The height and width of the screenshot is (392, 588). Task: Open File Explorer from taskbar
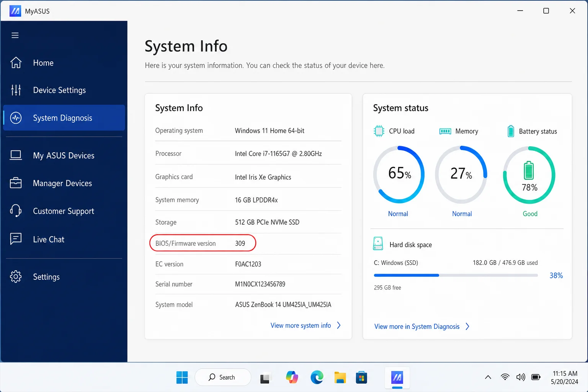340,377
